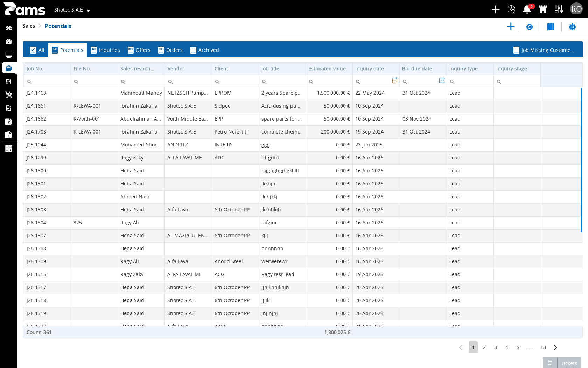This screenshot has height=368, width=588.
Task: Click the Potentials breadcrumb link
Action: point(58,26)
